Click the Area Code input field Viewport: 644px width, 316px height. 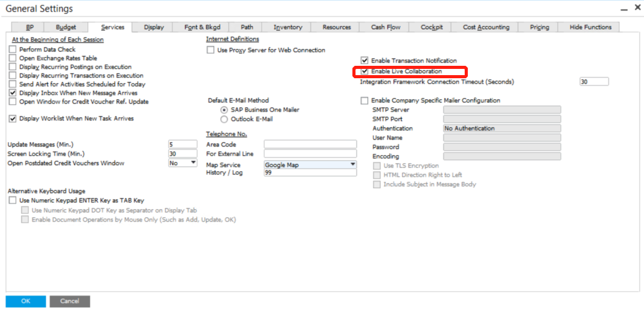(310, 144)
